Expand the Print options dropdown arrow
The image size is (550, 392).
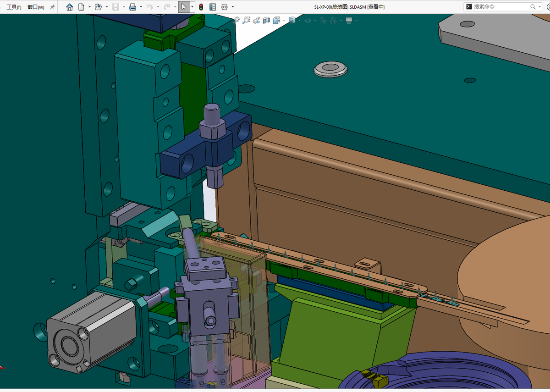(x=141, y=7)
